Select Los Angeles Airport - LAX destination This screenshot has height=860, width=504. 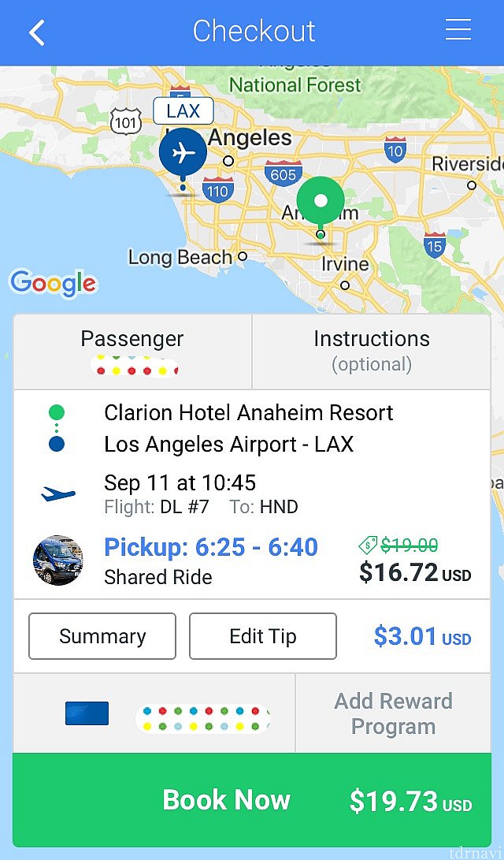pos(229,444)
